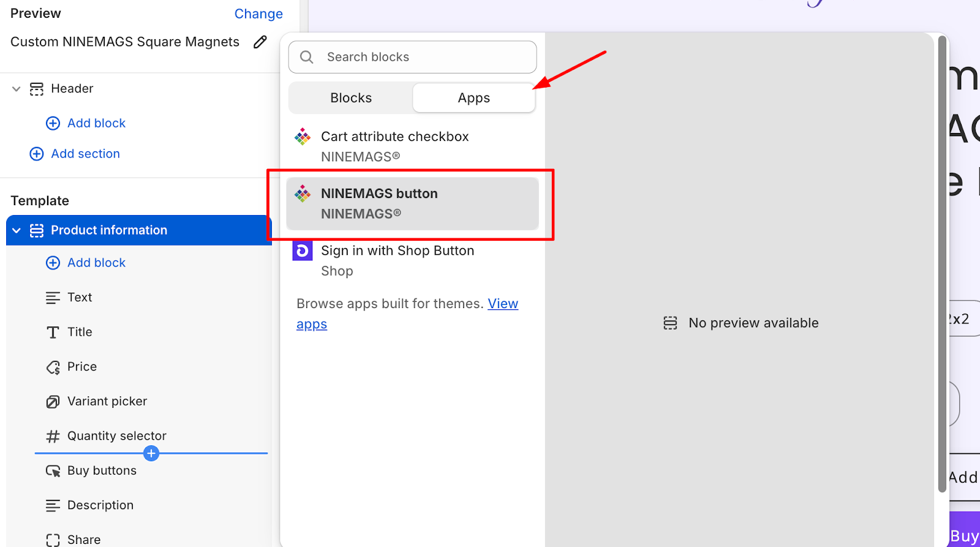Choose Sign in with Shop Button block
This screenshot has height=547, width=980.
412,260
